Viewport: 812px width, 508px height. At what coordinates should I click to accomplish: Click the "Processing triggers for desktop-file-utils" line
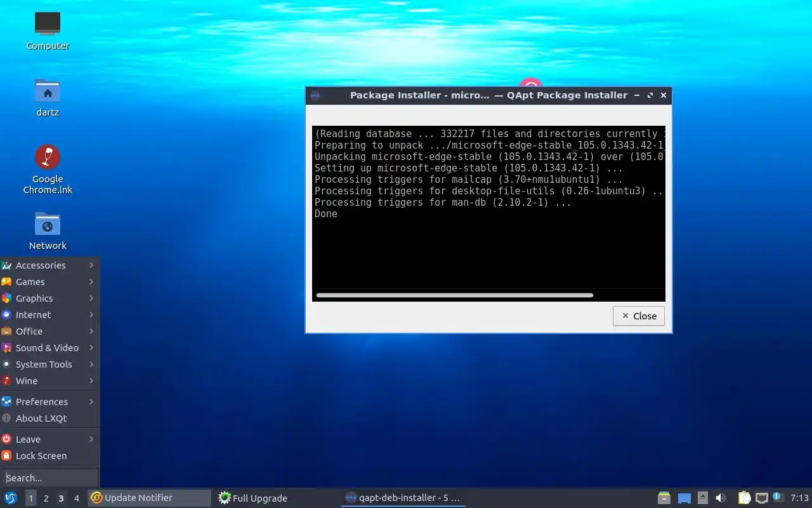coord(489,191)
